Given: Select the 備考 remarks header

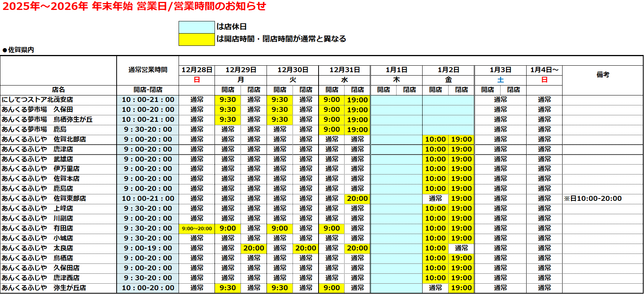Looking at the screenshot, I should 603,75.
